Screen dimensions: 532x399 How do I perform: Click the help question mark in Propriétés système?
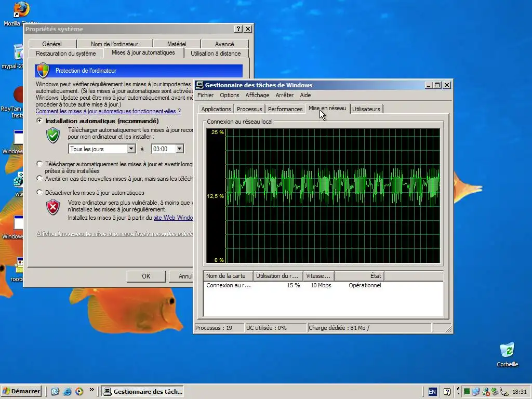coord(238,29)
